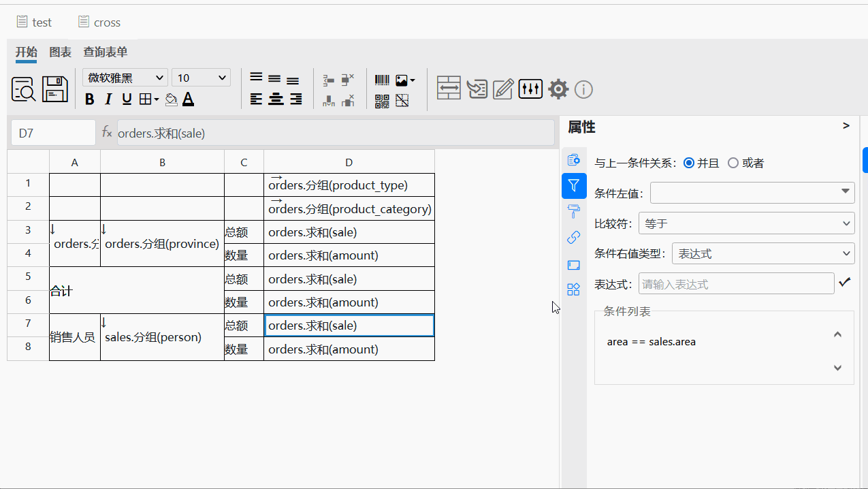
Task: Align text right
Action: pyautogui.click(x=295, y=99)
